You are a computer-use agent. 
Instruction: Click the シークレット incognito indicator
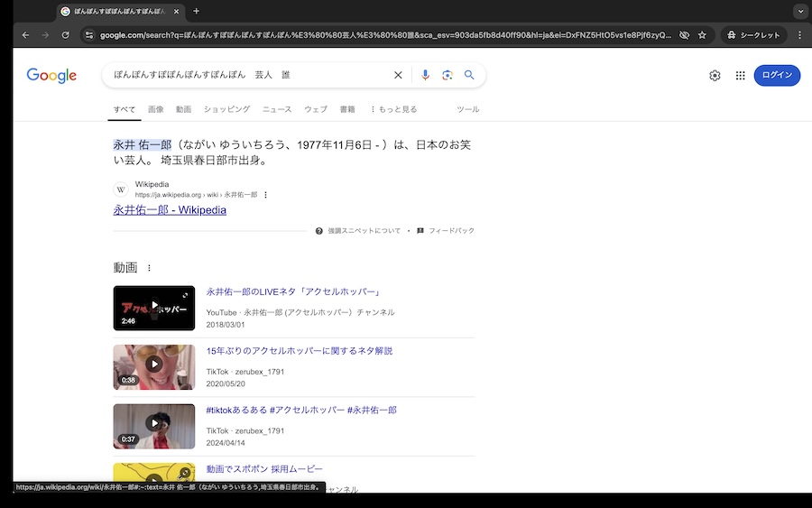tap(753, 35)
